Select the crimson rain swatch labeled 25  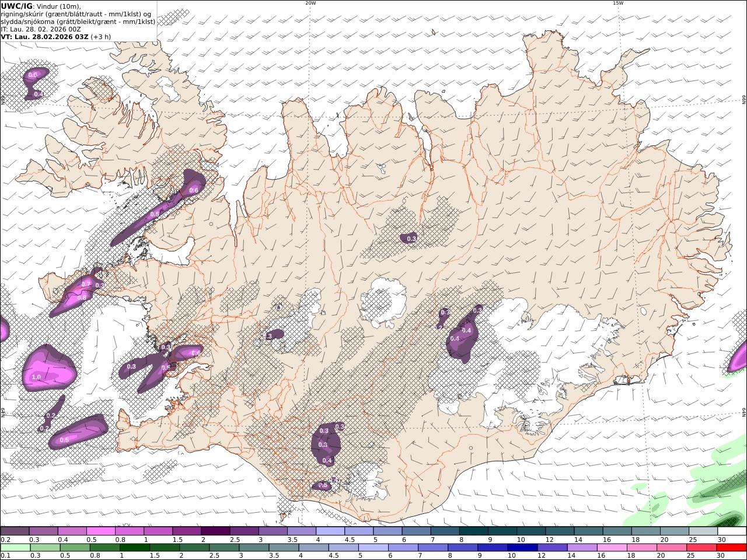tap(701, 548)
